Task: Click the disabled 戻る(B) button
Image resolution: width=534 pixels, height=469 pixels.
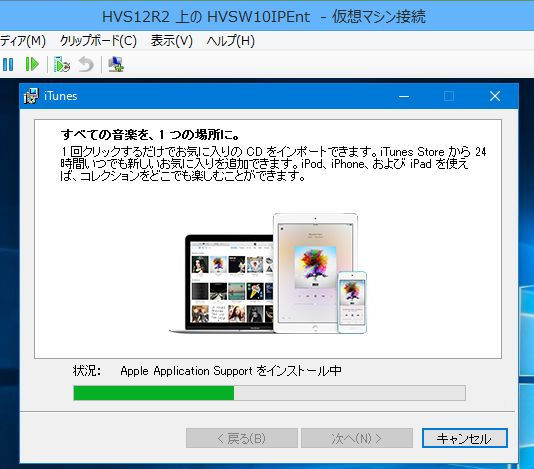Action: pos(242,438)
